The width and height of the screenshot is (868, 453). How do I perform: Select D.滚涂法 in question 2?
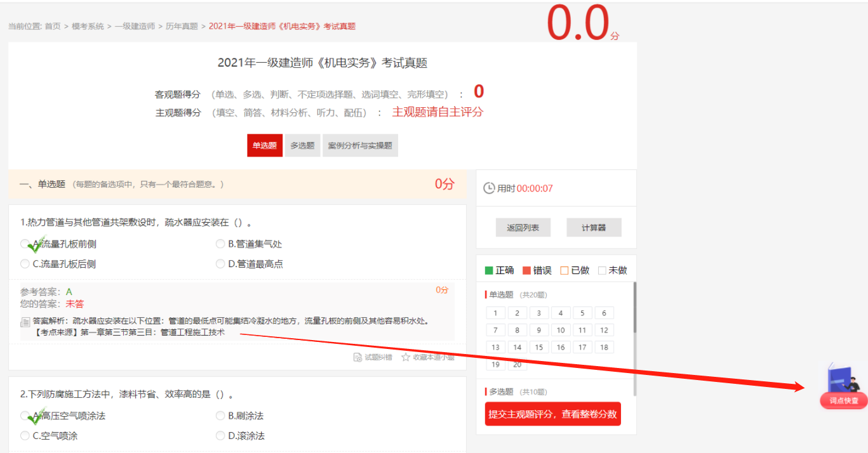pyautogui.click(x=220, y=436)
